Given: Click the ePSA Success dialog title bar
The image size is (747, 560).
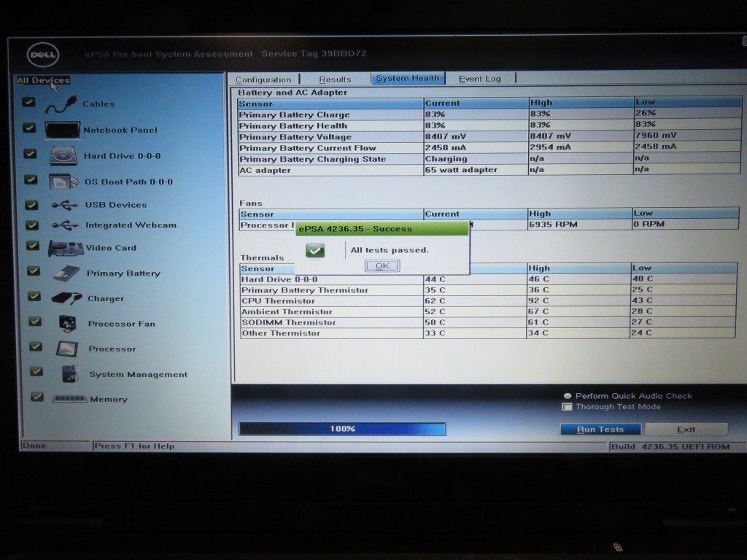Looking at the screenshot, I should 382,228.
